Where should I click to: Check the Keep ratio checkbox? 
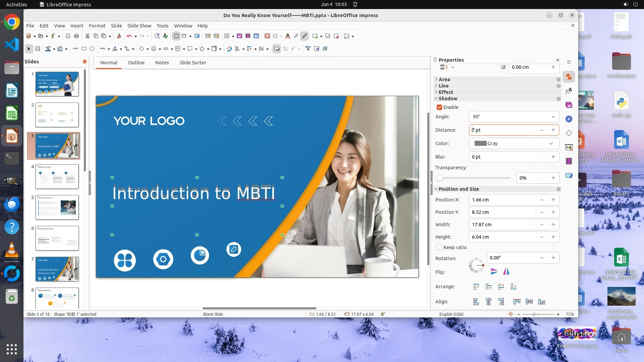[x=439, y=247]
